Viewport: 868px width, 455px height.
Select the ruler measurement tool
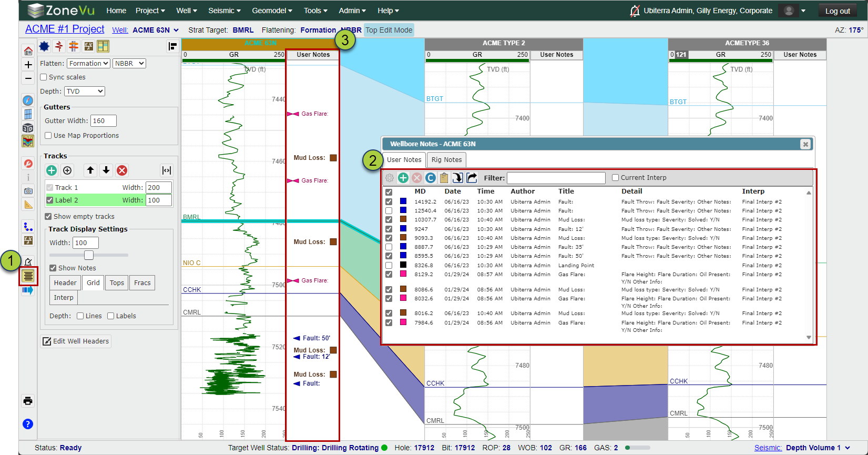(28, 205)
